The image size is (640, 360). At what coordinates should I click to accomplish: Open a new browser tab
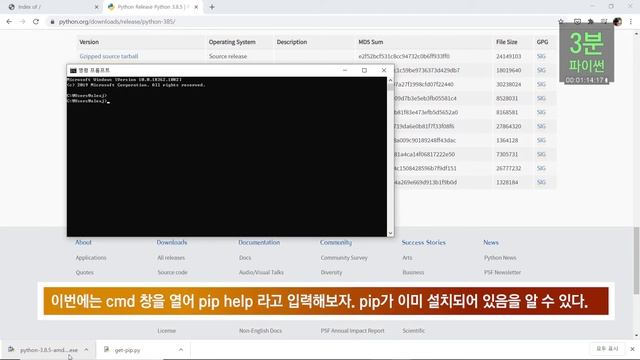tap(212, 7)
